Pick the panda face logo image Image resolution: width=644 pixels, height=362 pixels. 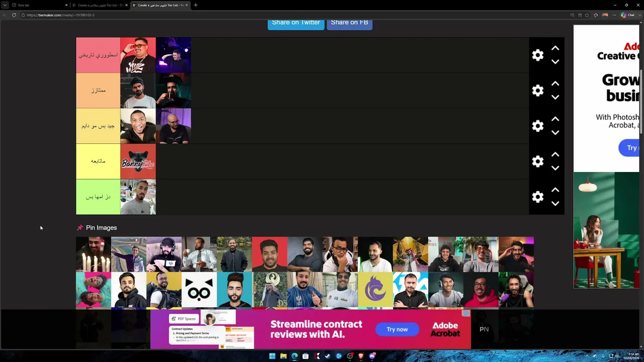[x=199, y=290]
